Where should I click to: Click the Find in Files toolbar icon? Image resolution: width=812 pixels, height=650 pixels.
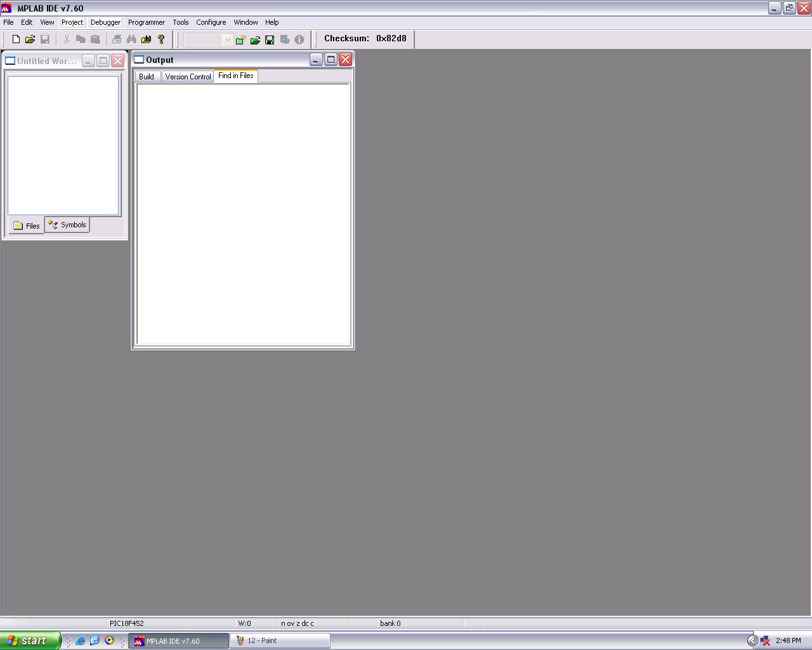pos(147,39)
